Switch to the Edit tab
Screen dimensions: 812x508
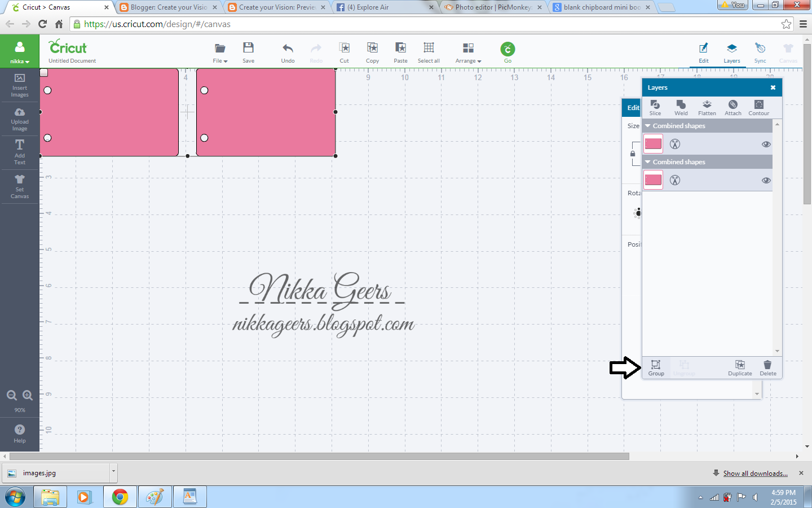[704, 52]
